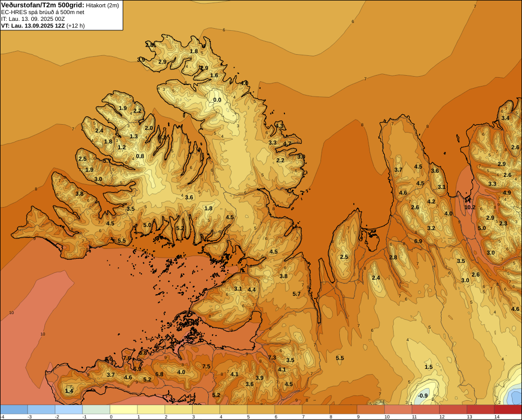
Task: Click the '7.3' temperature value
Action: (x=272, y=357)
